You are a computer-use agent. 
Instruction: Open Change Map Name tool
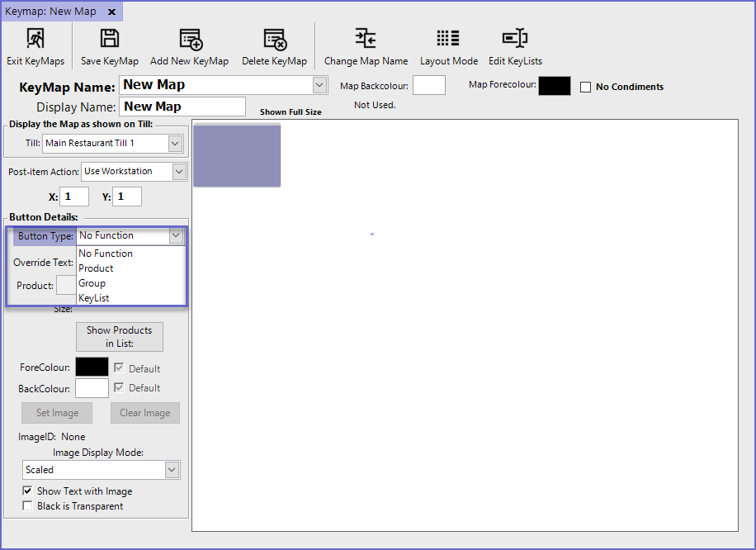coord(366,39)
